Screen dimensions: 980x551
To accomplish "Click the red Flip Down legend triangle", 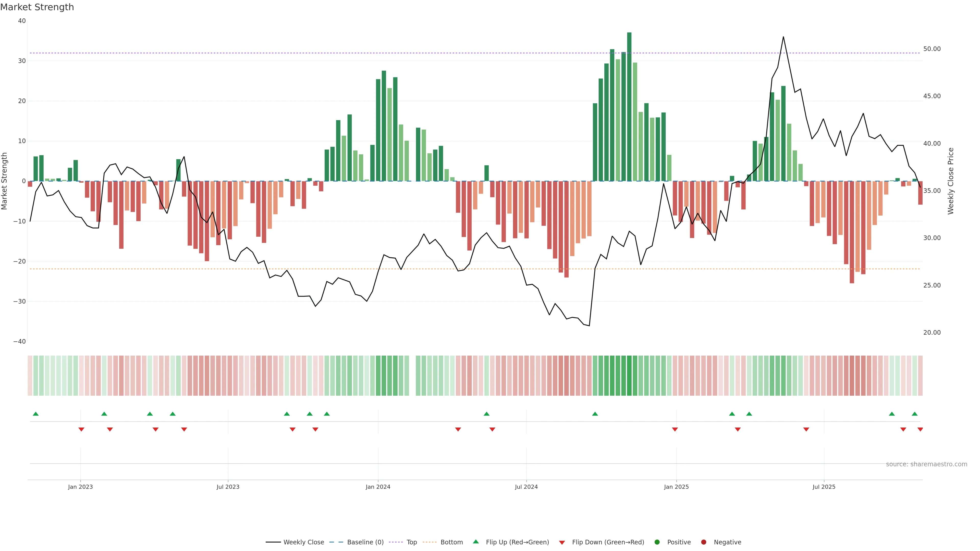I will [562, 543].
